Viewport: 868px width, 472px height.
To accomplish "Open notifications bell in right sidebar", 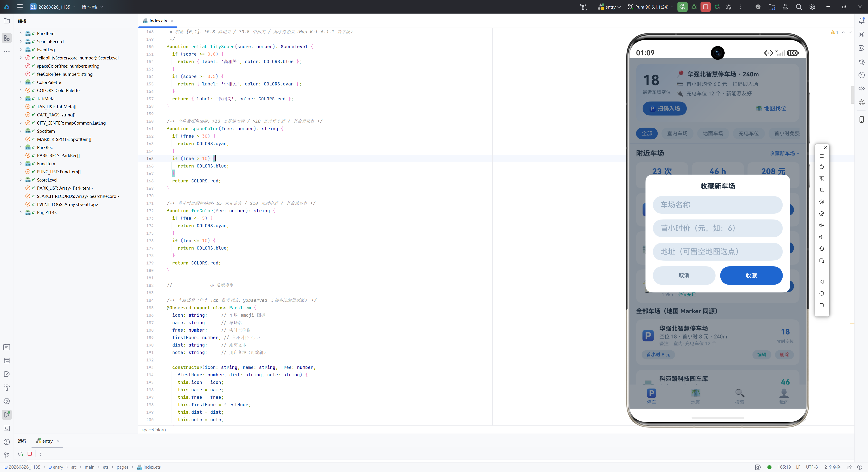I will pos(862,21).
